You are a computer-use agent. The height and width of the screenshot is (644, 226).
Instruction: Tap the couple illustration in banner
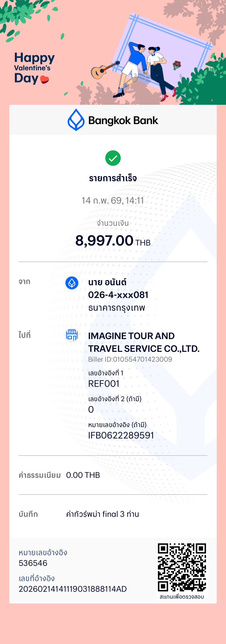pyautogui.click(x=146, y=69)
